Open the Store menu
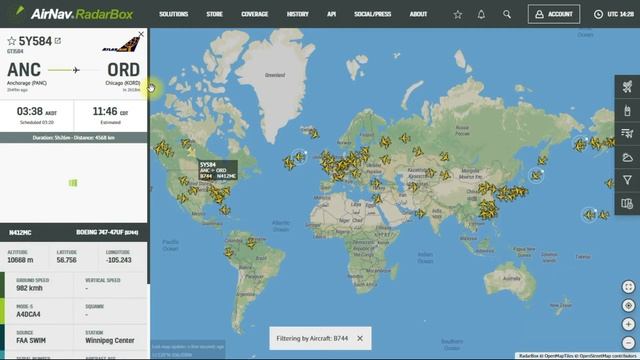 [214, 14]
